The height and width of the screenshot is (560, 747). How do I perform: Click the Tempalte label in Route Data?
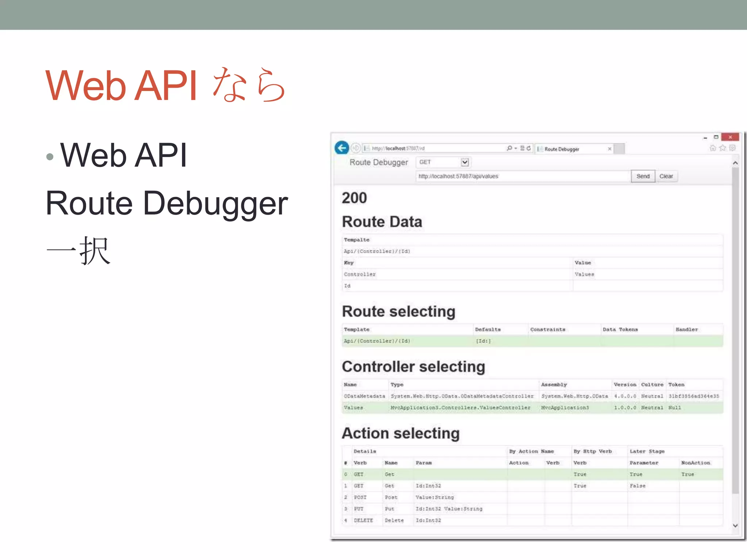tap(356, 240)
